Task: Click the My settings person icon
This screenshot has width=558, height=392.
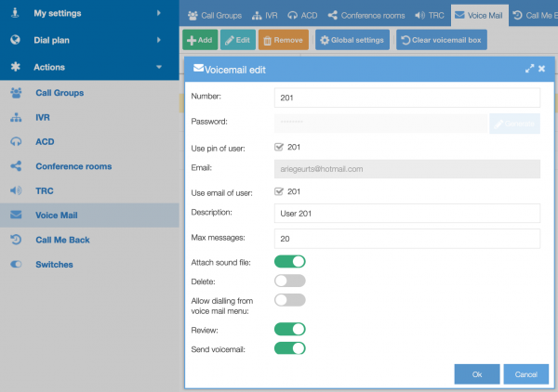Action: click(15, 13)
